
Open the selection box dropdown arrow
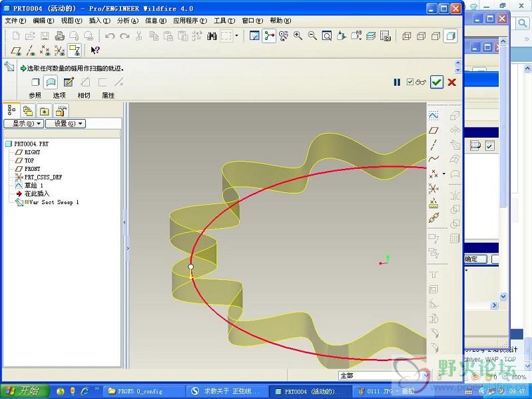click(237, 35)
